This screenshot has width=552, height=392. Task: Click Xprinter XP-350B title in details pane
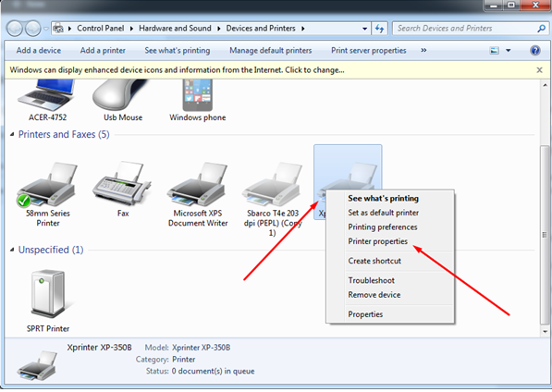pos(99,348)
